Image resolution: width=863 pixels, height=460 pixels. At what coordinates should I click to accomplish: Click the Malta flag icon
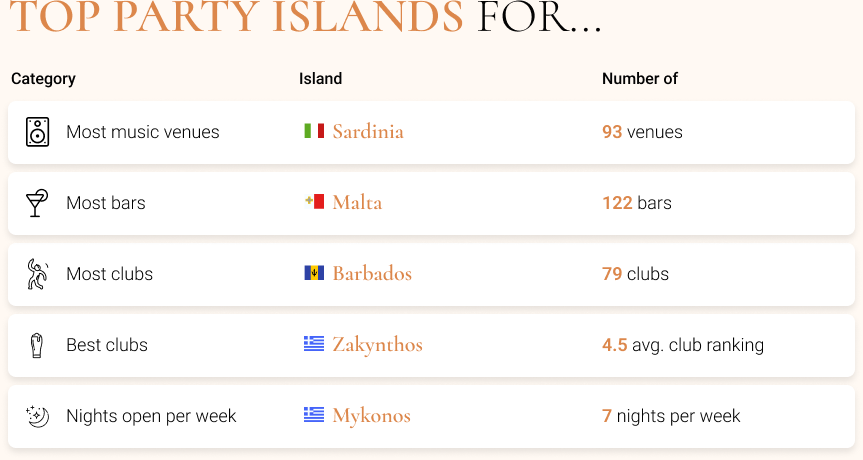(x=314, y=202)
